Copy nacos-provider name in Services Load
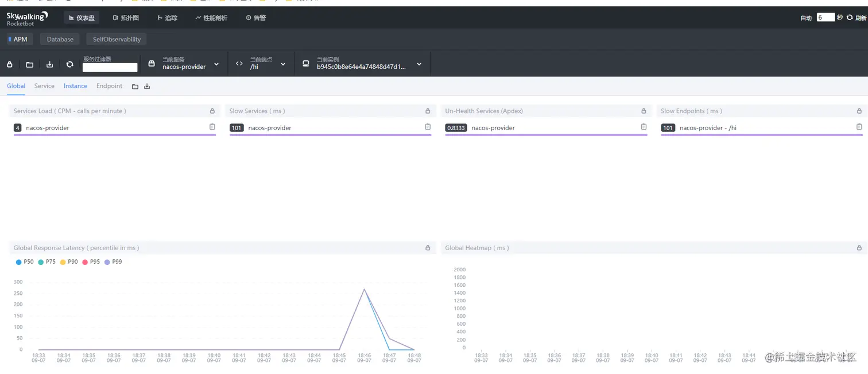This screenshot has width=868, height=374. pos(212,127)
